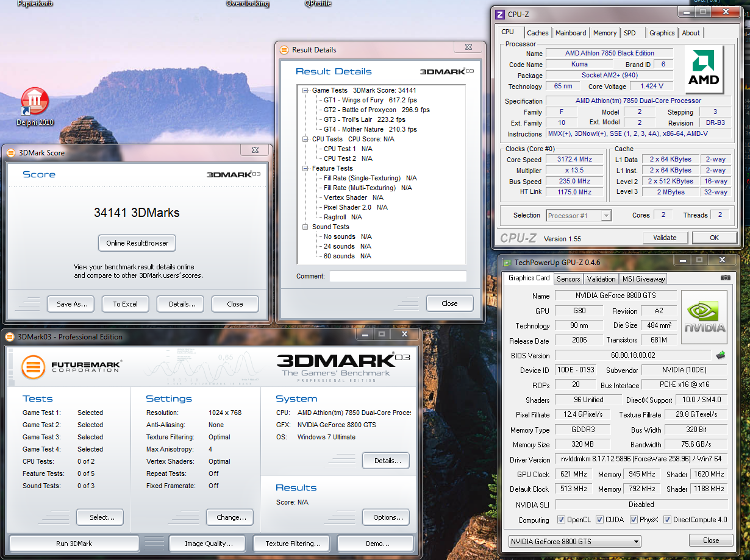Click Close button in GPU-Z

tap(711, 541)
